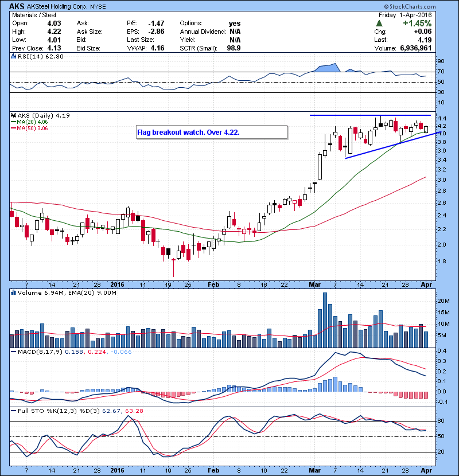This screenshot has height=476, width=459.
Task: Click the High value 4.22
Action: (x=54, y=32)
